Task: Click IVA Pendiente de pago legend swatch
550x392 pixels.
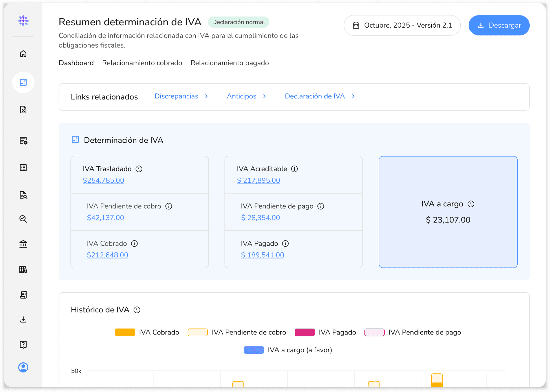Action: [374, 332]
